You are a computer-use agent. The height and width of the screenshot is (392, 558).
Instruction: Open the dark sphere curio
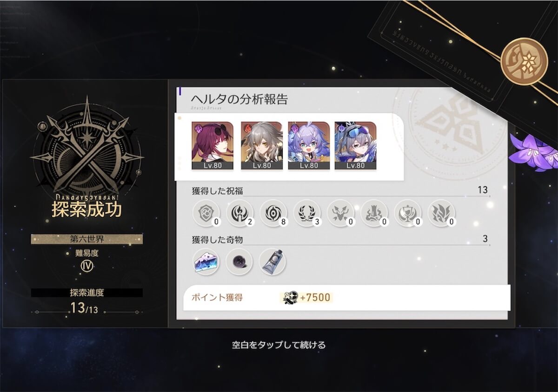[x=239, y=261]
